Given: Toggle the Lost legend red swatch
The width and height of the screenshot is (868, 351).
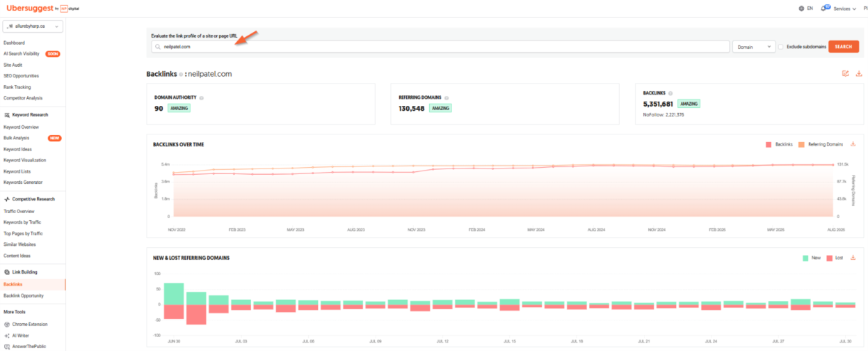Looking at the screenshot, I should click(x=830, y=258).
